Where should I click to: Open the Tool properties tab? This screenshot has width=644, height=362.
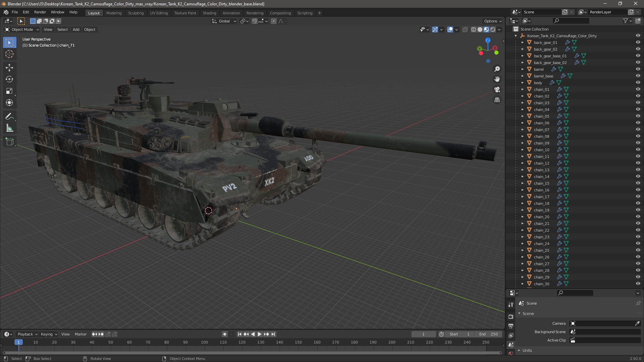511,305
